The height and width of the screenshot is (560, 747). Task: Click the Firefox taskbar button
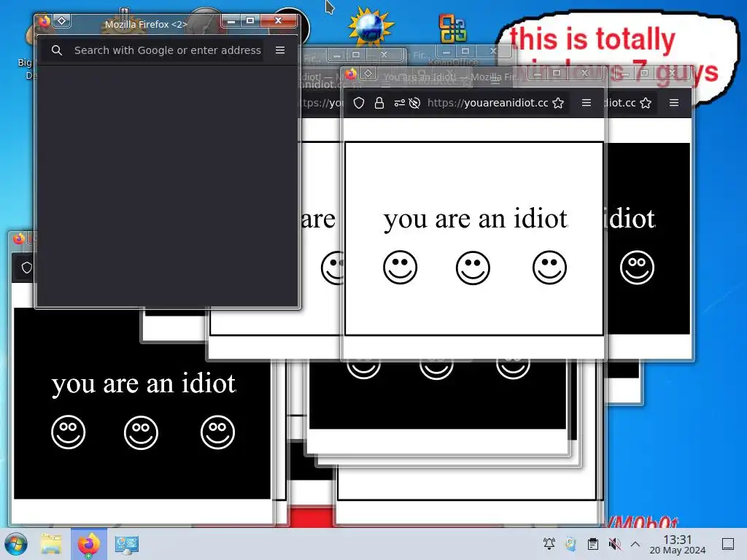[x=89, y=544]
